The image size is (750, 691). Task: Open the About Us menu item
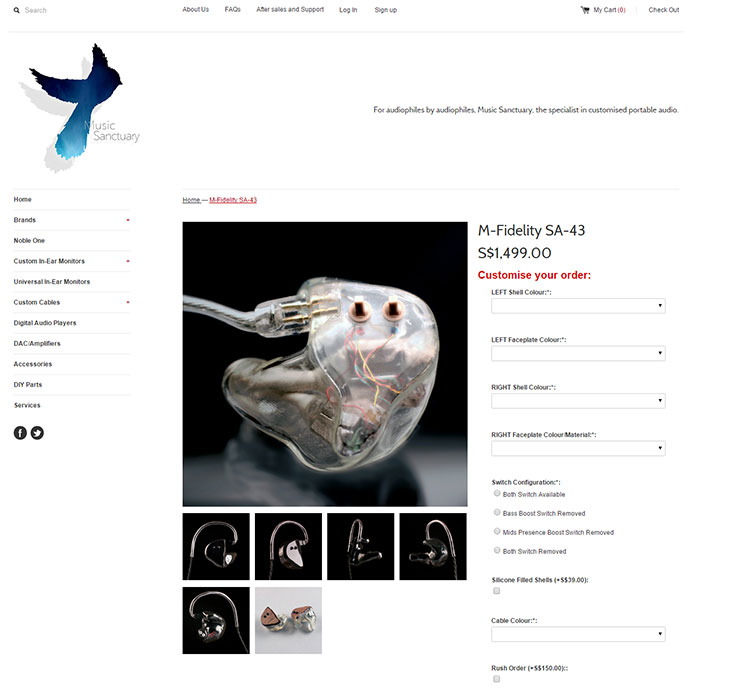point(196,10)
